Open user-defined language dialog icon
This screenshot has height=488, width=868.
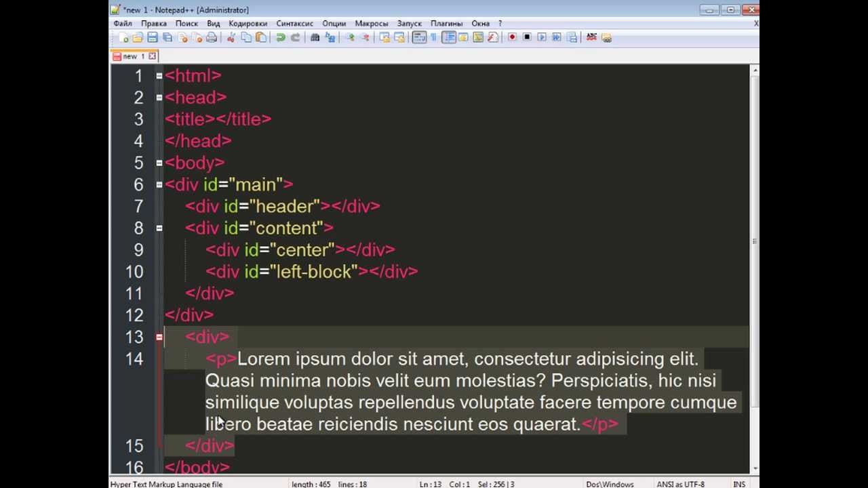point(463,37)
